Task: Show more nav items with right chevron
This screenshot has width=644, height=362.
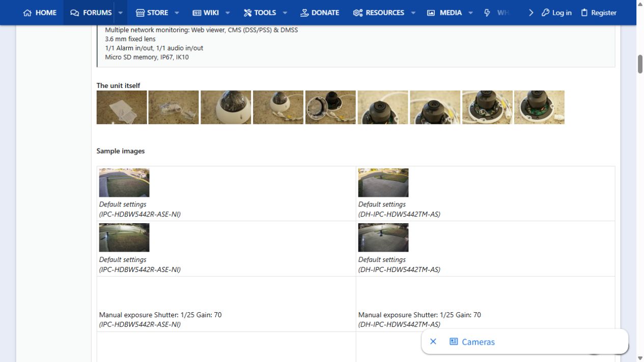Action: (x=531, y=13)
